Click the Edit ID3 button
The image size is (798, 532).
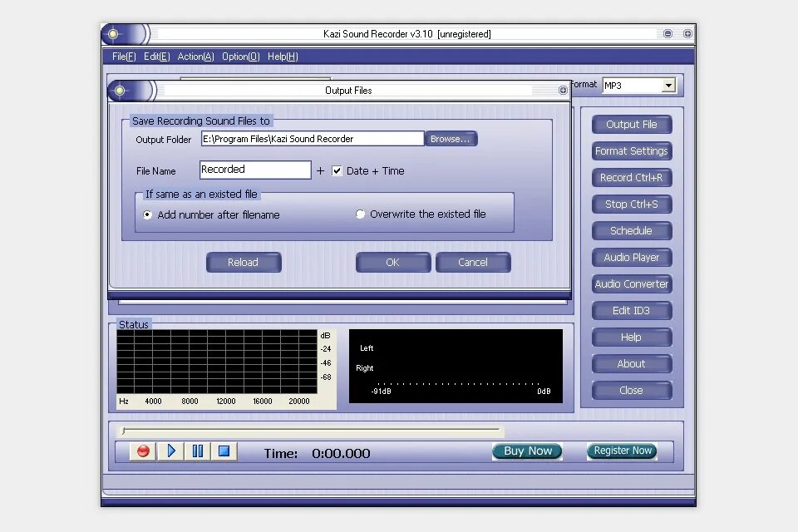[632, 311]
